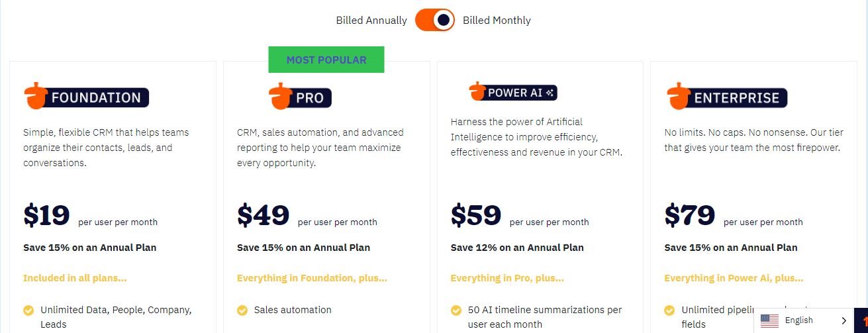
Task: Click the $49 Pro price
Action: 264,215
